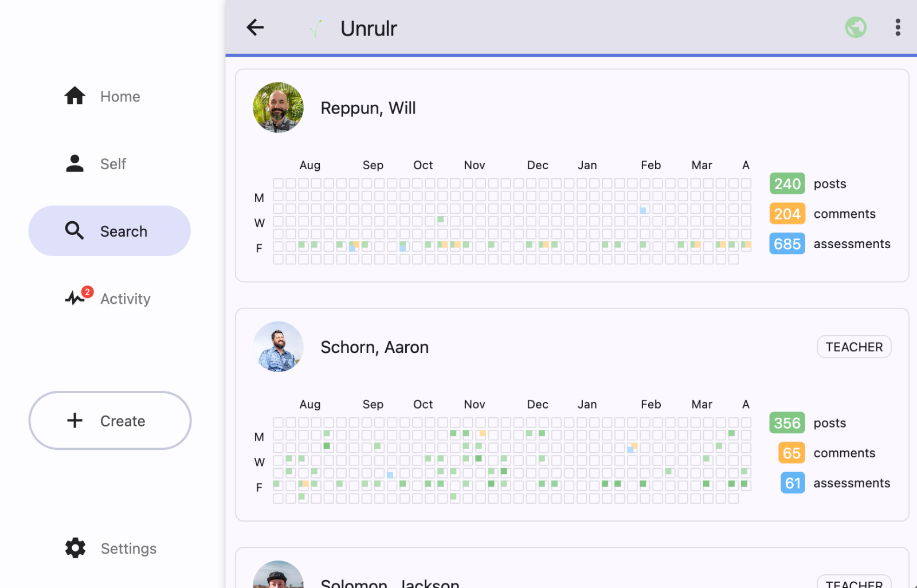Click the green 240 posts swatch

tap(787, 184)
